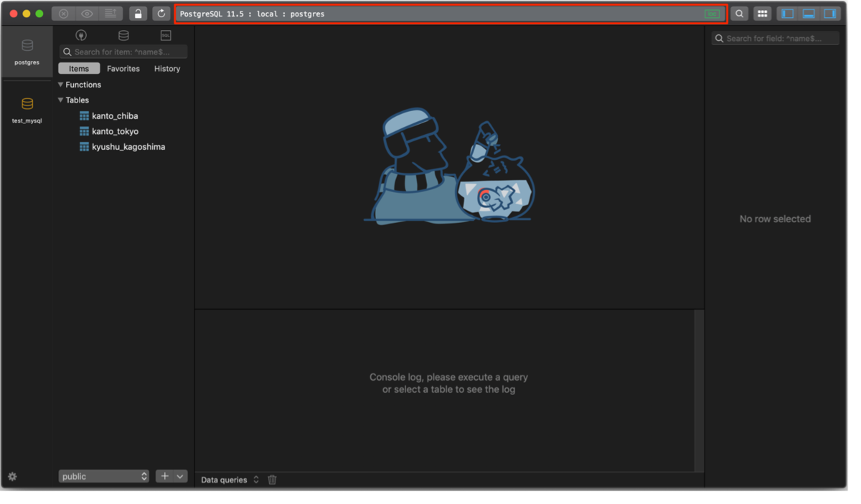Screen dimensions: 861x504
Task: Click the discard changes (x) toolbar icon
Action: point(64,14)
